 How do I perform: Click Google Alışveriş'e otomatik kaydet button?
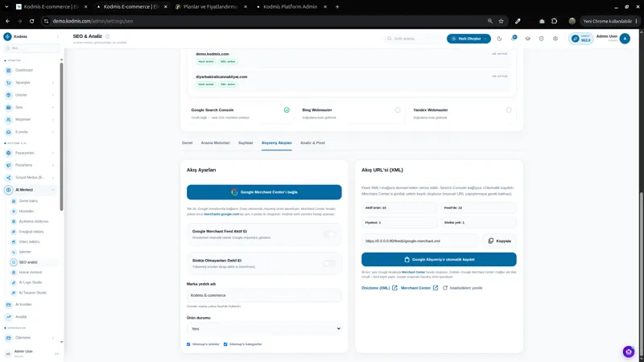pos(439,259)
